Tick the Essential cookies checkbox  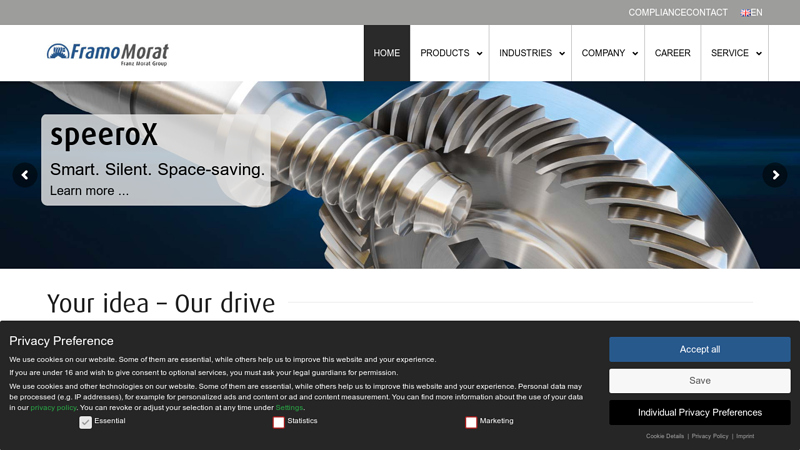85,422
